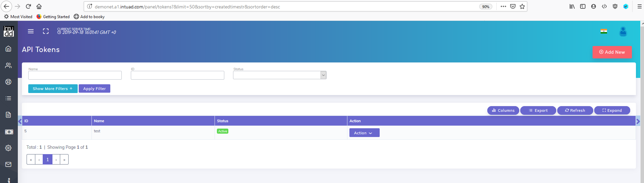This screenshot has height=183, width=644.
Task: Go to previous page with ‹ button
Action: click(x=39, y=159)
